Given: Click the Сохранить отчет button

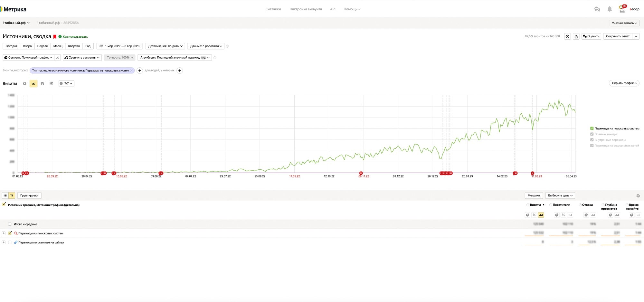Looking at the screenshot, I should tap(618, 36).
